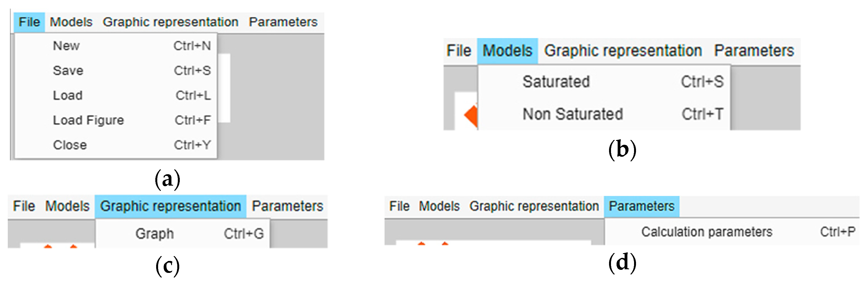This screenshot has height=284, width=868.
Task: Click the highlighted File menu above New
Action: (29, 22)
